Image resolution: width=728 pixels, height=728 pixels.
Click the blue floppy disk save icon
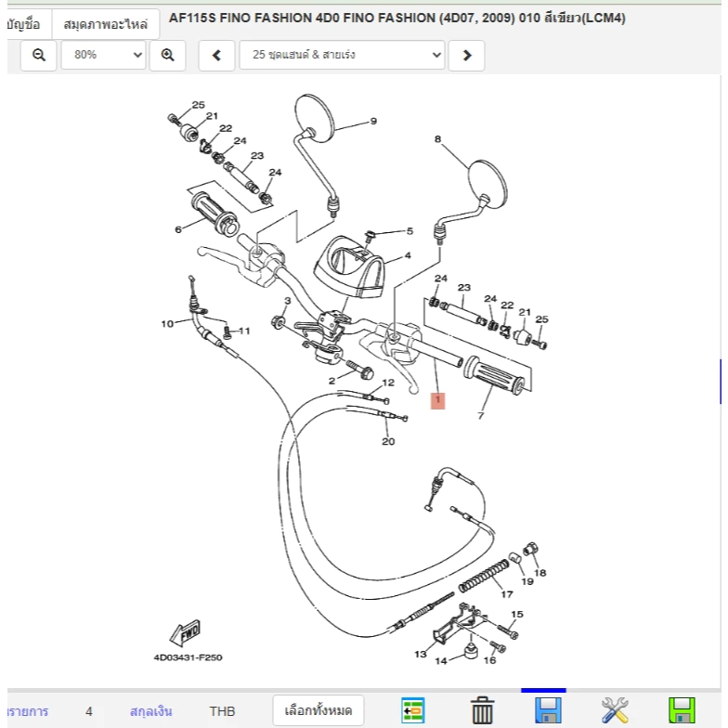click(548, 710)
